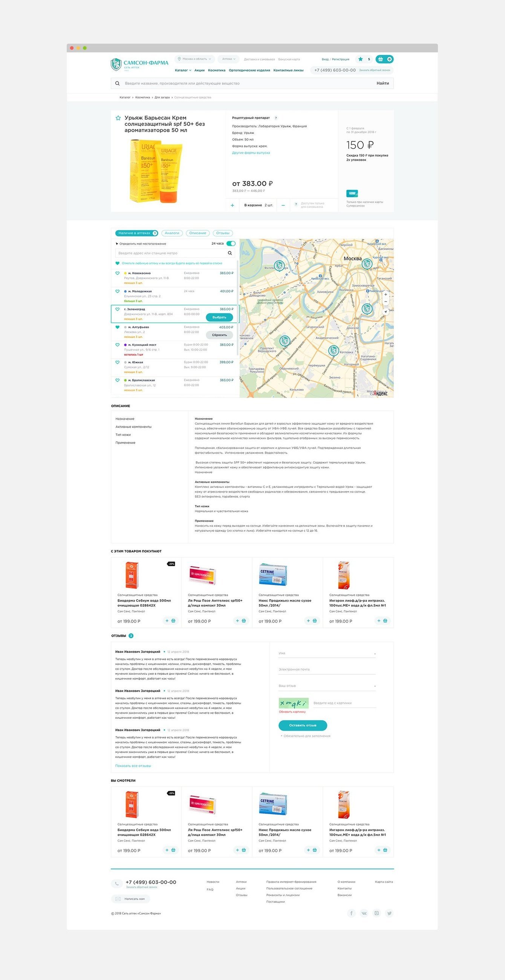The width and height of the screenshot is (505, 980).
Task: Click Сбросить for the Алтуфьево pharmacy
Action: click(219, 335)
